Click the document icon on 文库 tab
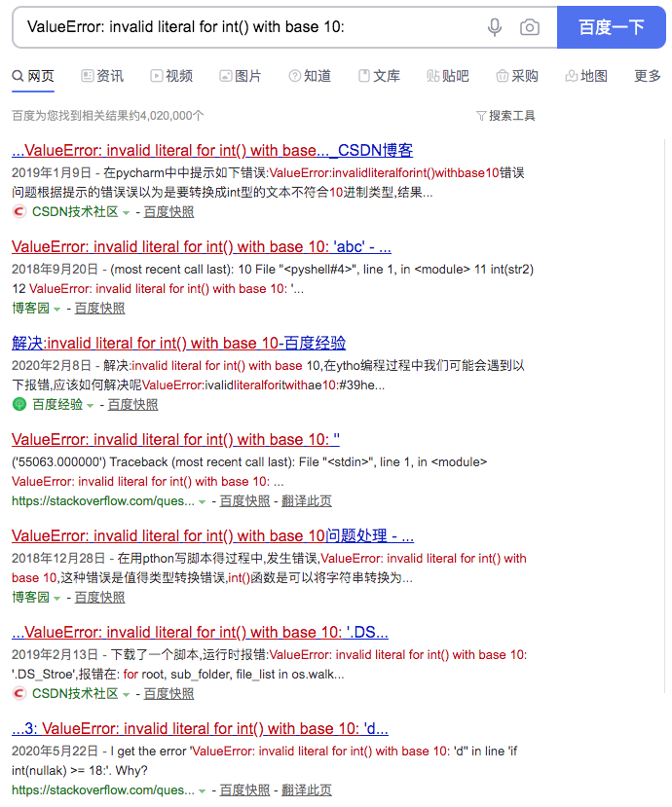Image resolution: width=672 pixels, height=807 pixels. (x=364, y=76)
